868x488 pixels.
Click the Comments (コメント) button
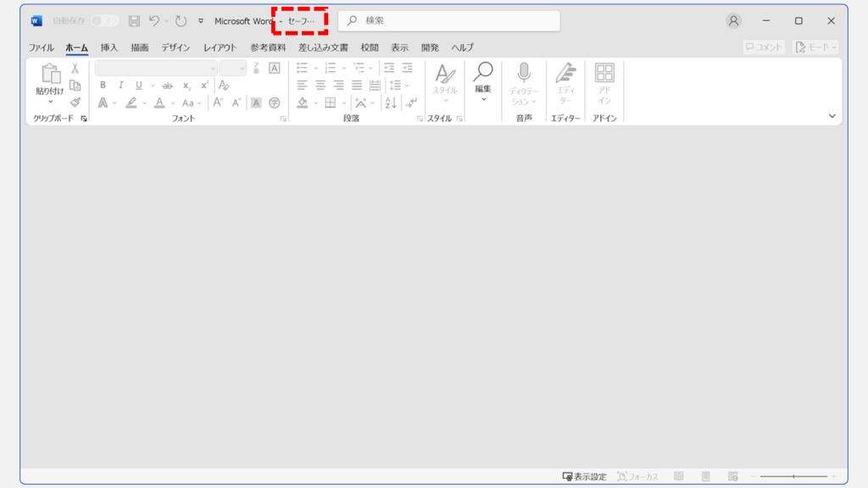coord(764,47)
